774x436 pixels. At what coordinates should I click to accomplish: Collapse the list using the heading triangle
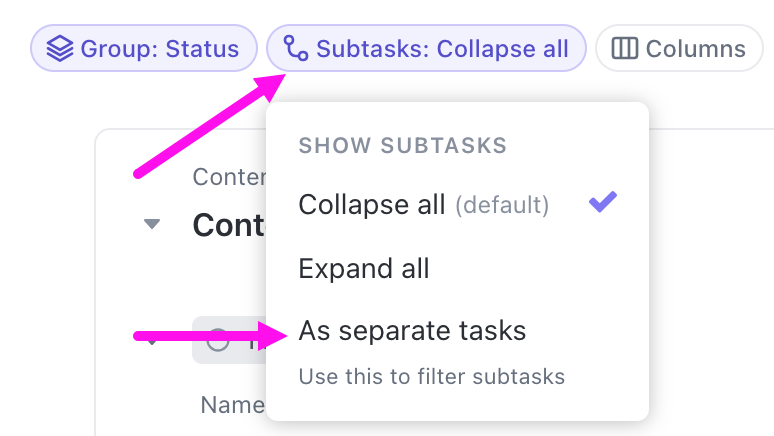point(152,224)
